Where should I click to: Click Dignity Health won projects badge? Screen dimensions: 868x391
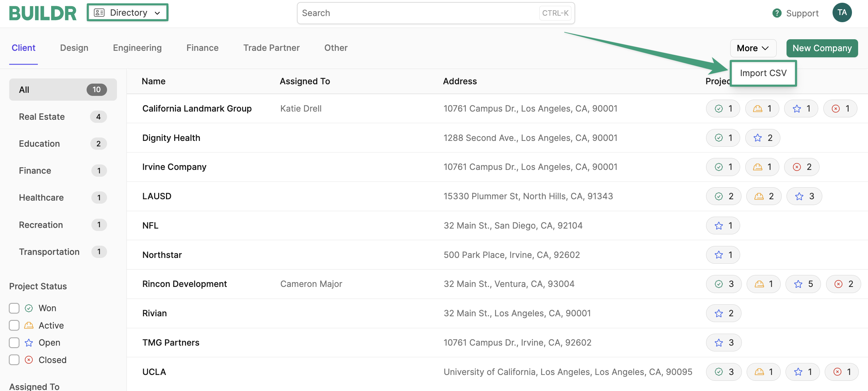pyautogui.click(x=723, y=138)
